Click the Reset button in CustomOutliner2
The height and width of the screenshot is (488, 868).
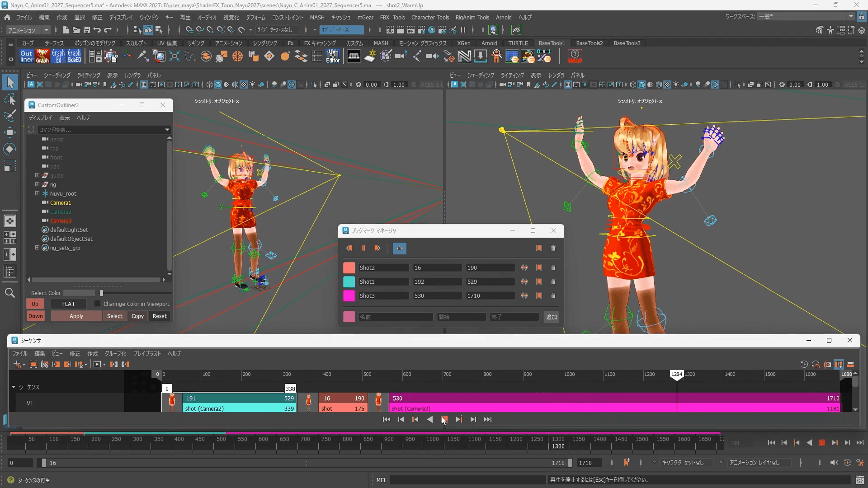(x=160, y=316)
